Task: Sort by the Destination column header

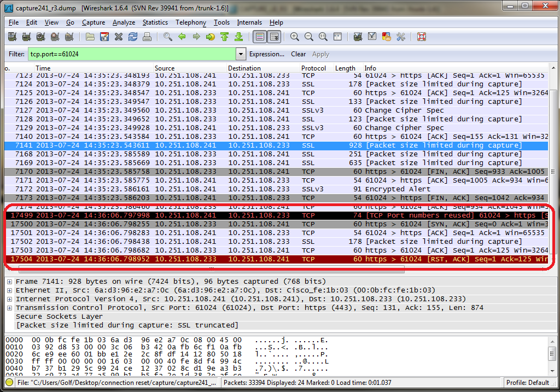Action: click(x=263, y=68)
